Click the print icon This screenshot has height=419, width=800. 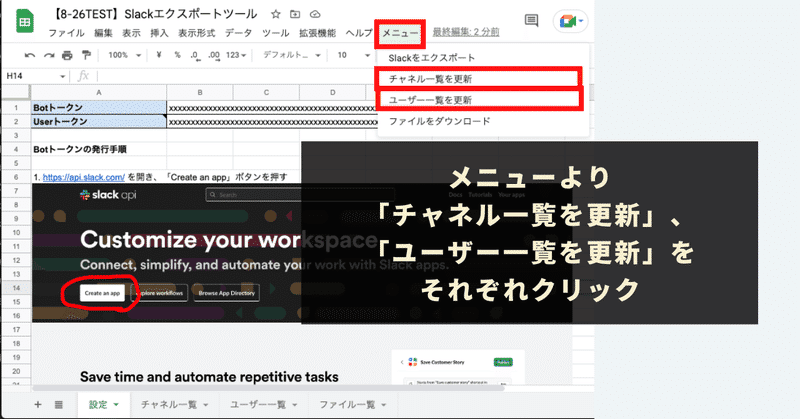pos(67,55)
